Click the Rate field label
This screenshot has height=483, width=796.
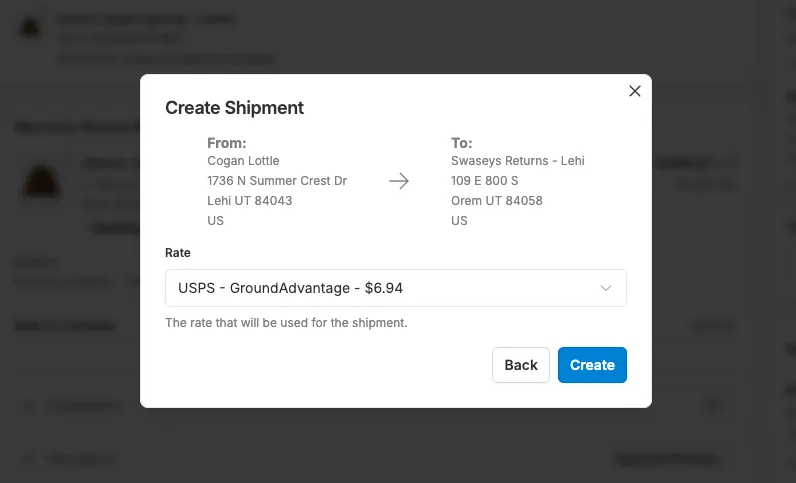pyautogui.click(x=178, y=253)
